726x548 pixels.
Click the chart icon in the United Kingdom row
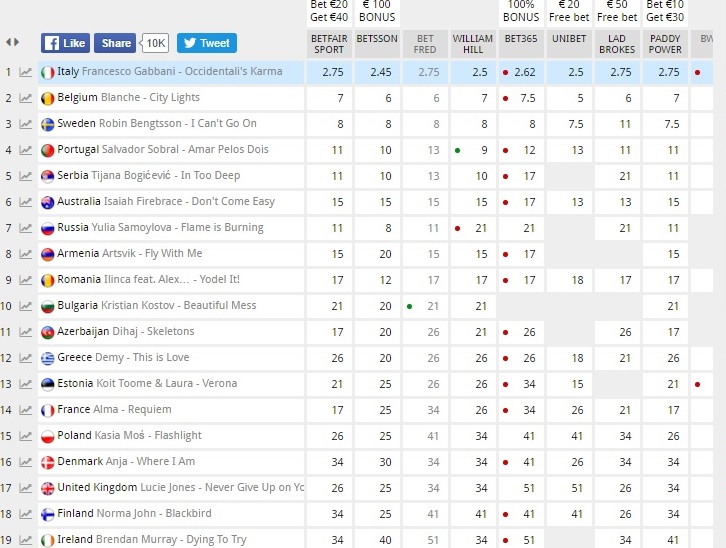(26, 488)
